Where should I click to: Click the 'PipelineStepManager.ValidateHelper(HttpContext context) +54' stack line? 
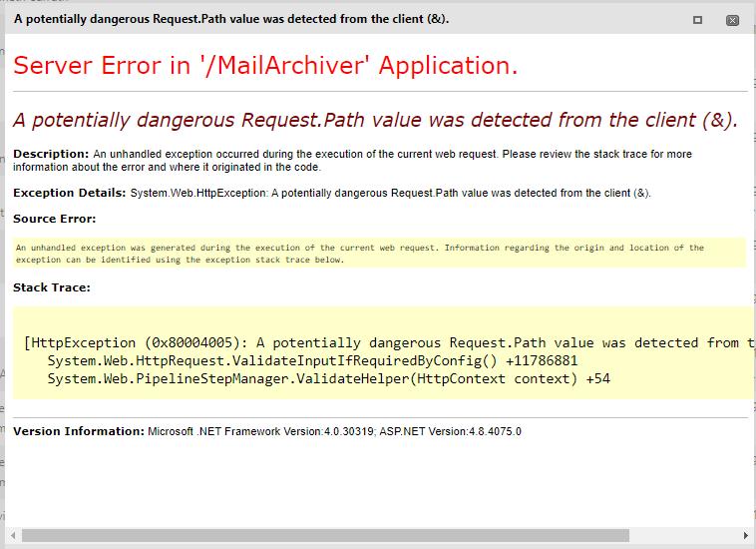tap(329, 378)
